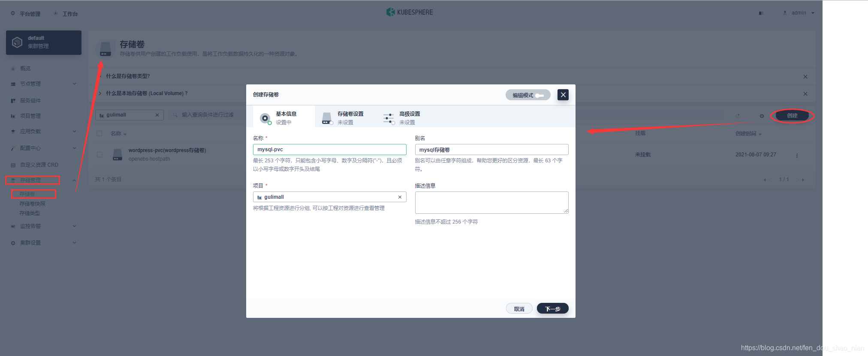
Task: Open 平台管理 in the top bar
Action: coord(26,14)
